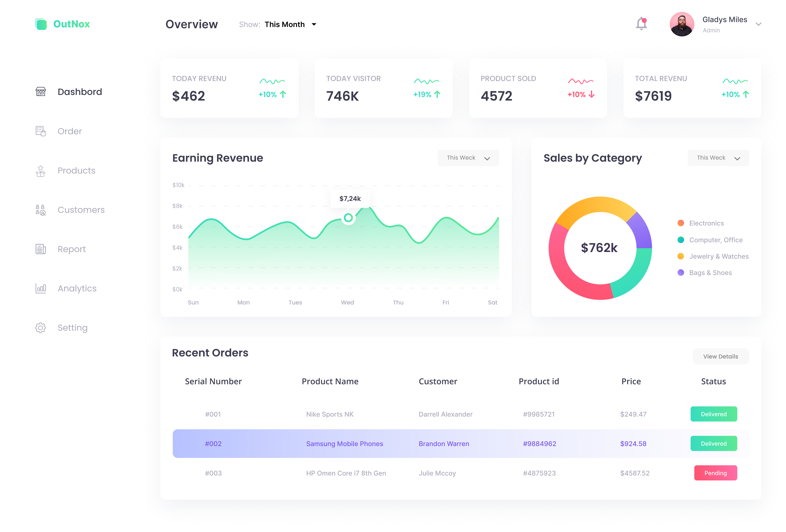Click the Report document icon

click(x=41, y=249)
